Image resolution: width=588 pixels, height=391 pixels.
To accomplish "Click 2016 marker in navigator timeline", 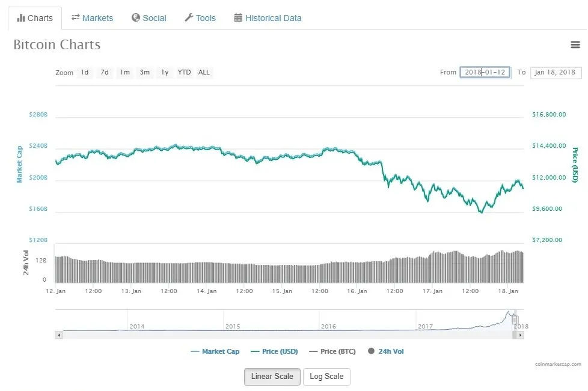I will [328, 327].
